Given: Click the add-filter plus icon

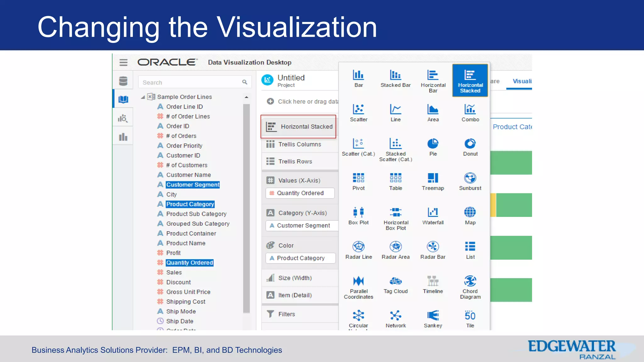Looking at the screenshot, I should click(270, 101).
